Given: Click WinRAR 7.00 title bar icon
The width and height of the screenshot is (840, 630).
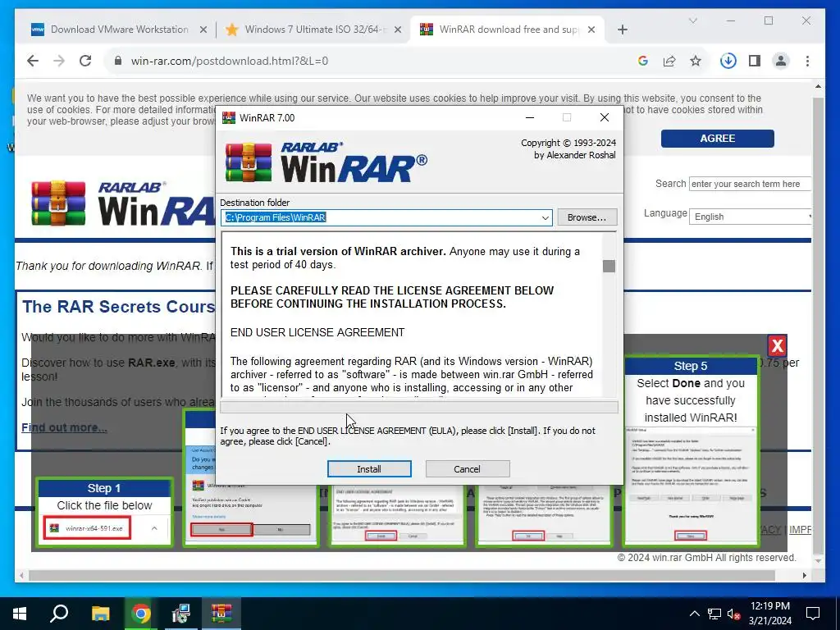Looking at the screenshot, I should point(229,117).
